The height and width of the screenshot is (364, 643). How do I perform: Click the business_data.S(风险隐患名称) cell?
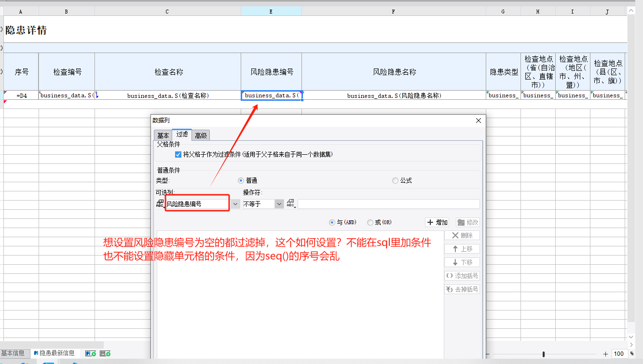point(394,95)
